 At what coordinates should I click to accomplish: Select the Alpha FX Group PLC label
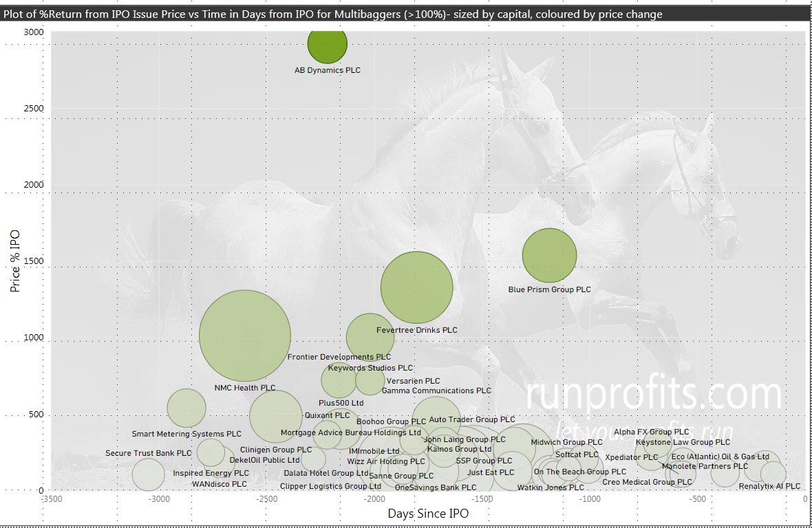tap(651, 432)
